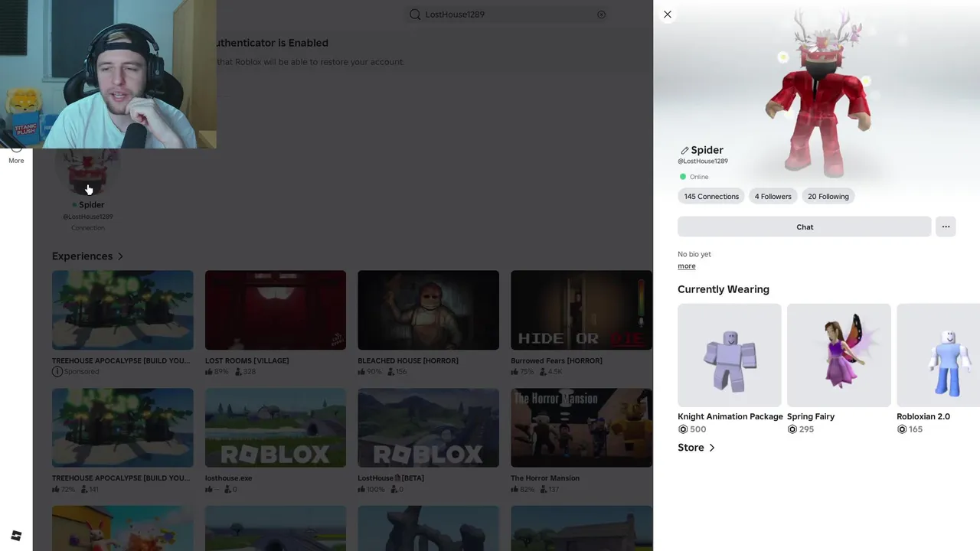Viewport: 980px width, 551px height.
Task: Select the Spring Fairy item thumbnail
Action: click(x=838, y=355)
